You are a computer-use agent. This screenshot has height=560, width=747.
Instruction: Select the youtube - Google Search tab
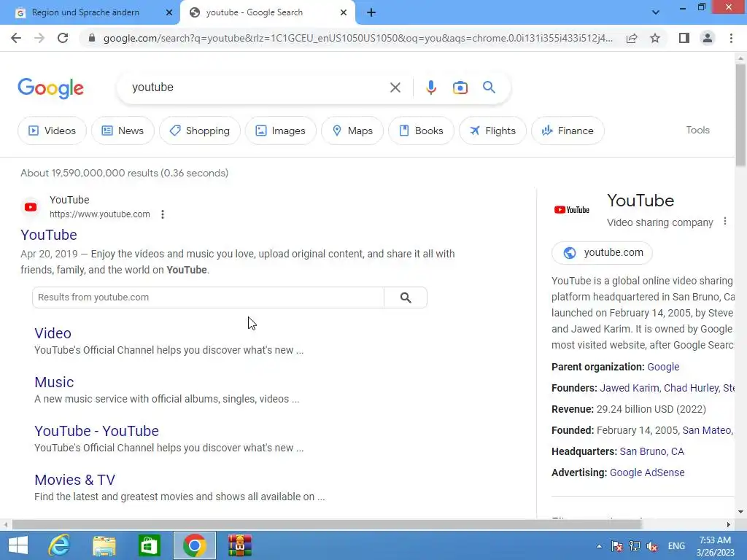pos(255,12)
